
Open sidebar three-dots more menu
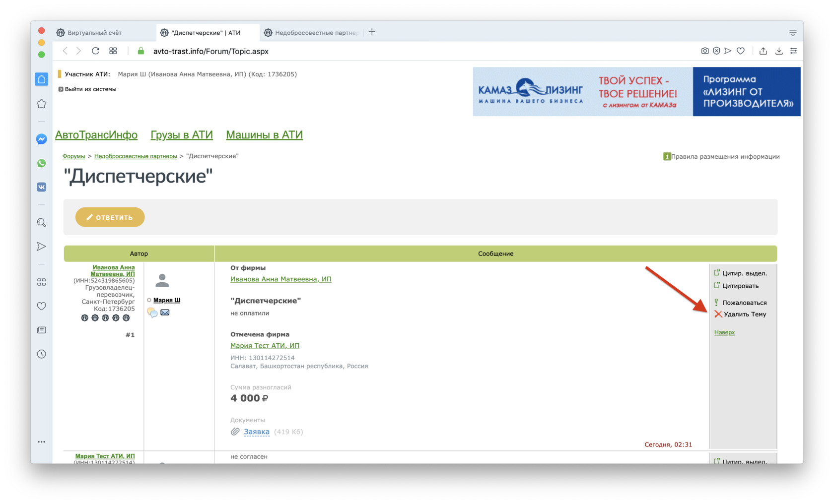click(42, 441)
